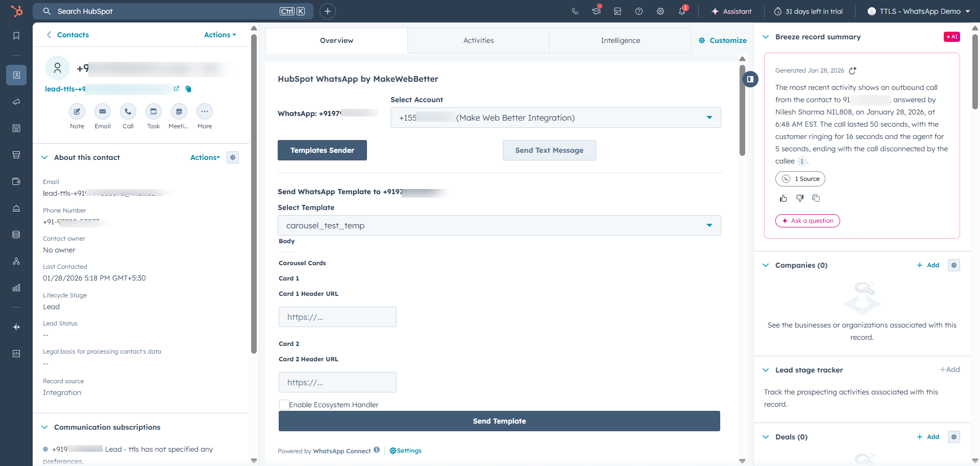
Task: Switch to the Activities tab
Action: coord(478,40)
